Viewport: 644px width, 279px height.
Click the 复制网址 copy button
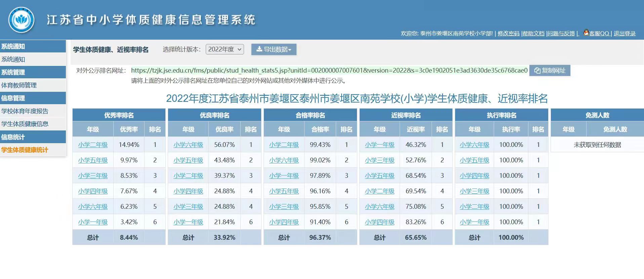click(550, 71)
